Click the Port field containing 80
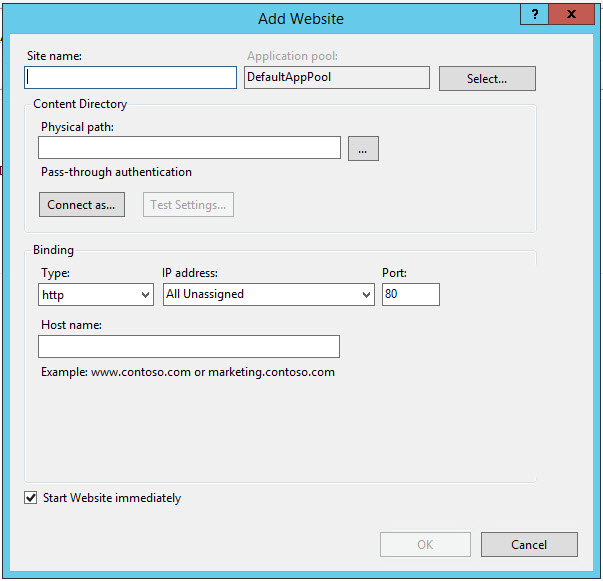 click(x=410, y=294)
